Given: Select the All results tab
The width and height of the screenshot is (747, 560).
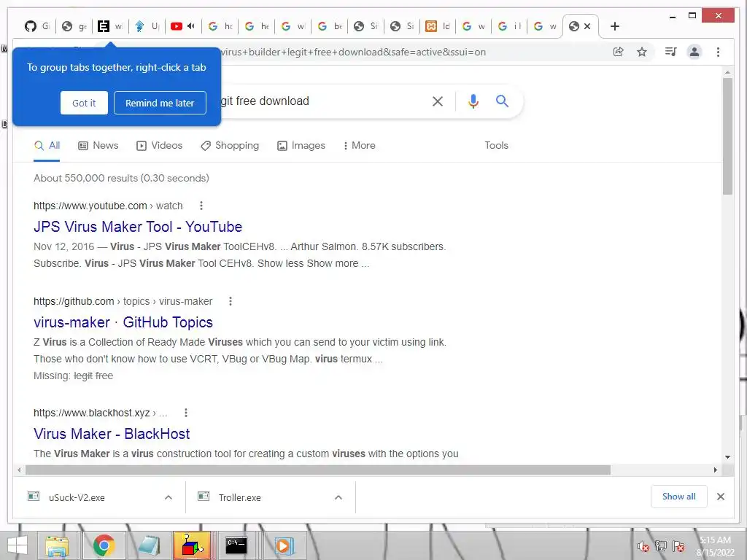Looking at the screenshot, I should pos(47,146).
